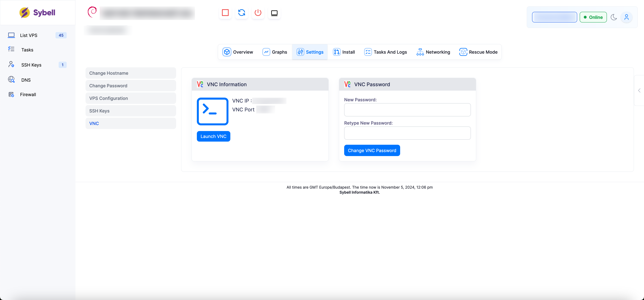Click the Launch VNC button
Viewport: 644px width, 300px height.
213,136
